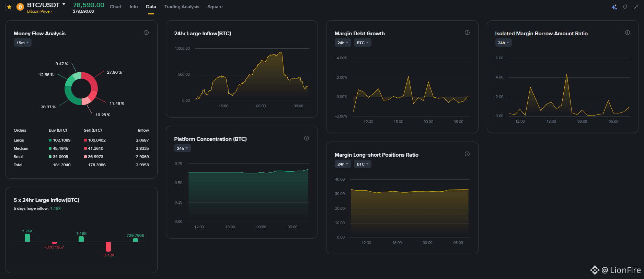
Task: Open Isolated Margin Borrow 24h dropdown
Action: pos(503,43)
